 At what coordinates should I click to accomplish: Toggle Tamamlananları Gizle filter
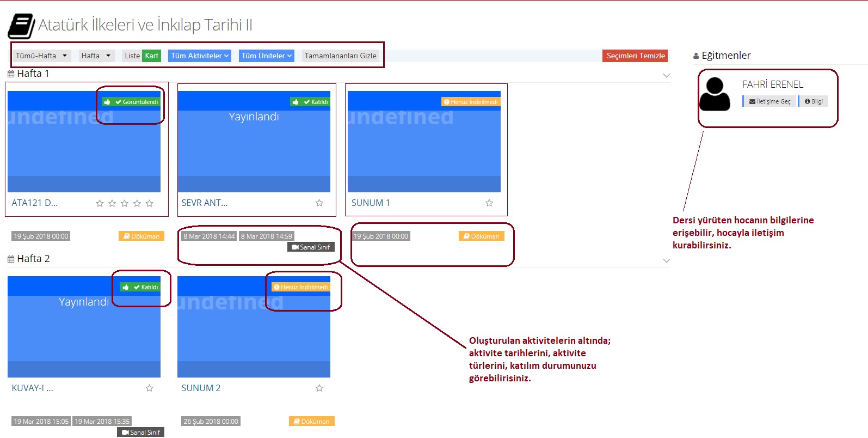(340, 56)
